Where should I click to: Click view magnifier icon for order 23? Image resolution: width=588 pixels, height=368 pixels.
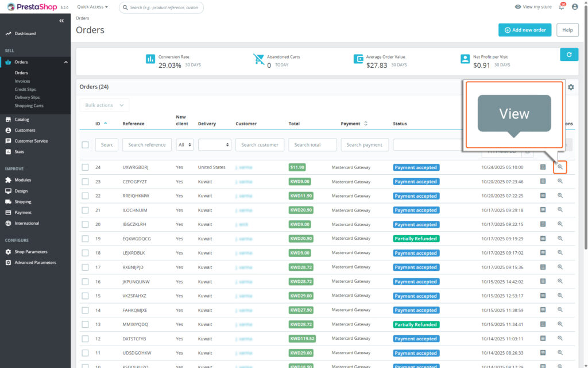tap(560, 182)
